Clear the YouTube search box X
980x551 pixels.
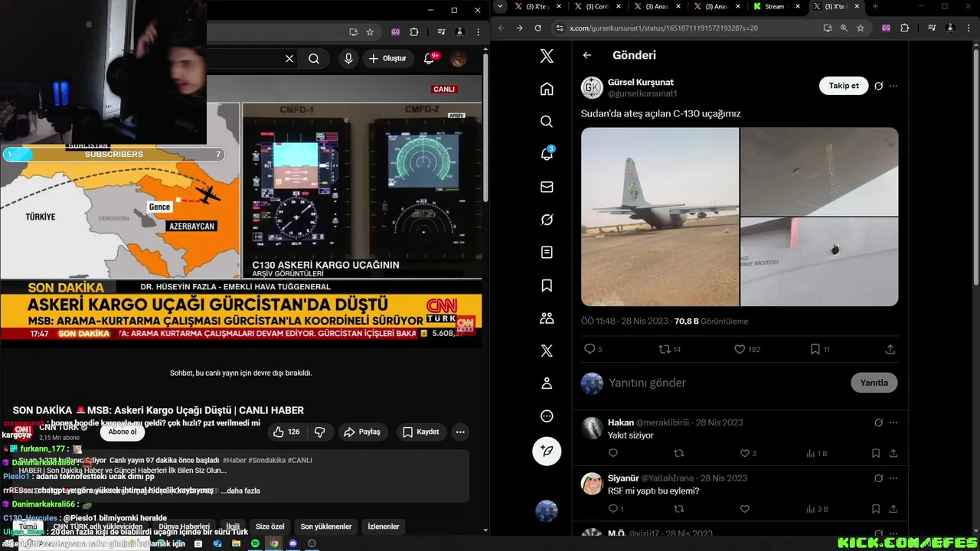[289, 58]
